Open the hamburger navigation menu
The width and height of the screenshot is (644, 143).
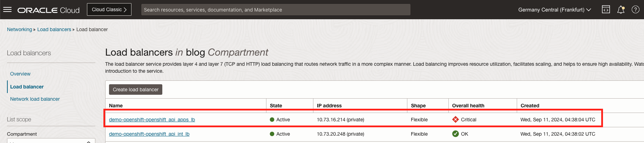pos(7,9)
